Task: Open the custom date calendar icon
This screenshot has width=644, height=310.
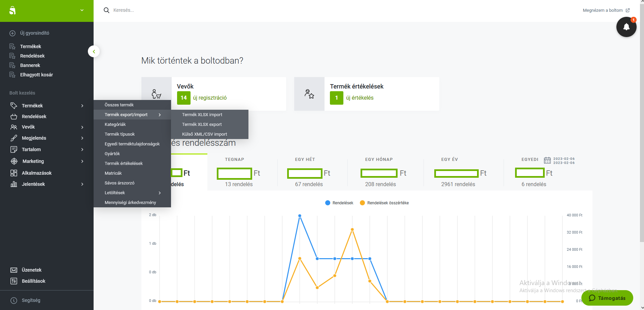Action: 547,160
